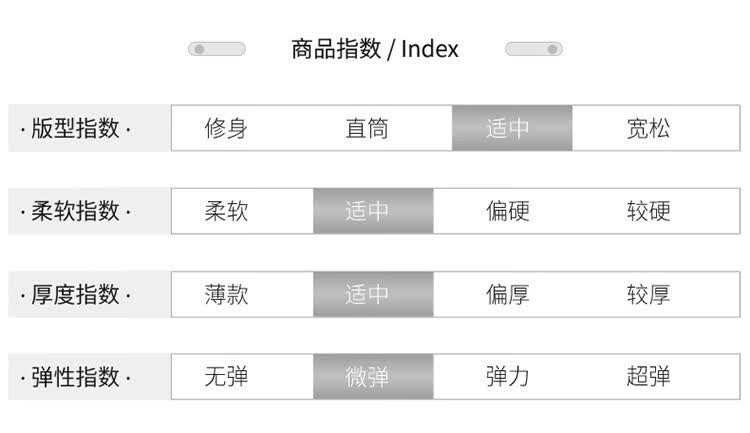Select 宽松 fit option
The image size is (750, 433).
click(648, 129)
